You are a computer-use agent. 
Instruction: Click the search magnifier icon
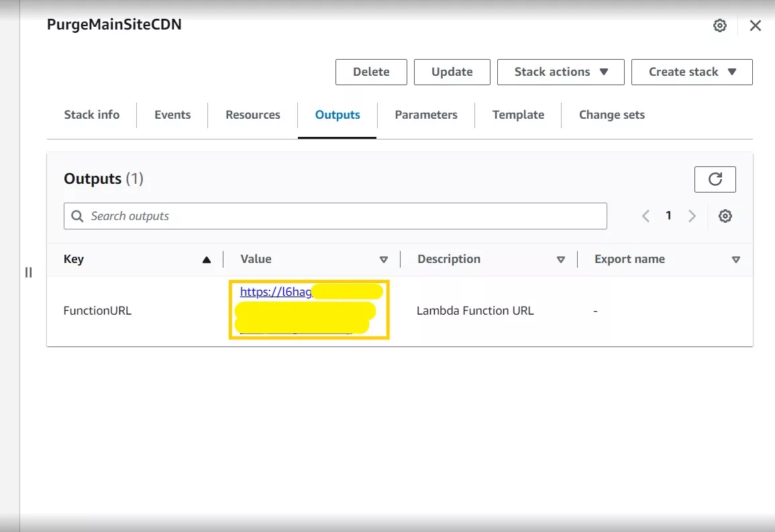(77, 216)
